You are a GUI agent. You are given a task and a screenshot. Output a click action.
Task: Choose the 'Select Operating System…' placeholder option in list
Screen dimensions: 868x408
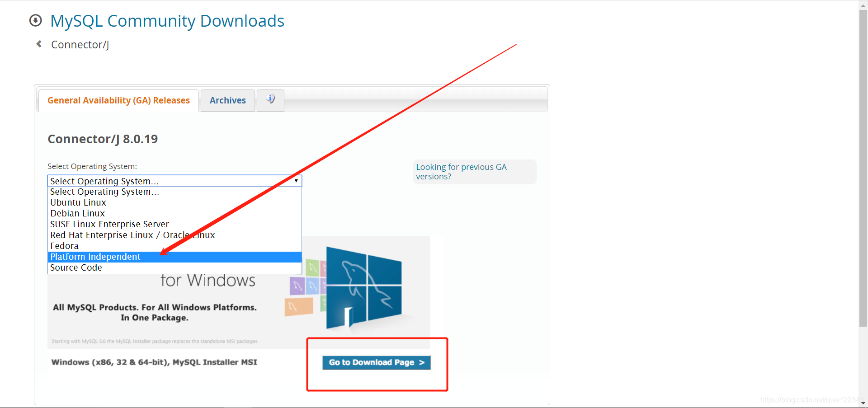(175, 192)
